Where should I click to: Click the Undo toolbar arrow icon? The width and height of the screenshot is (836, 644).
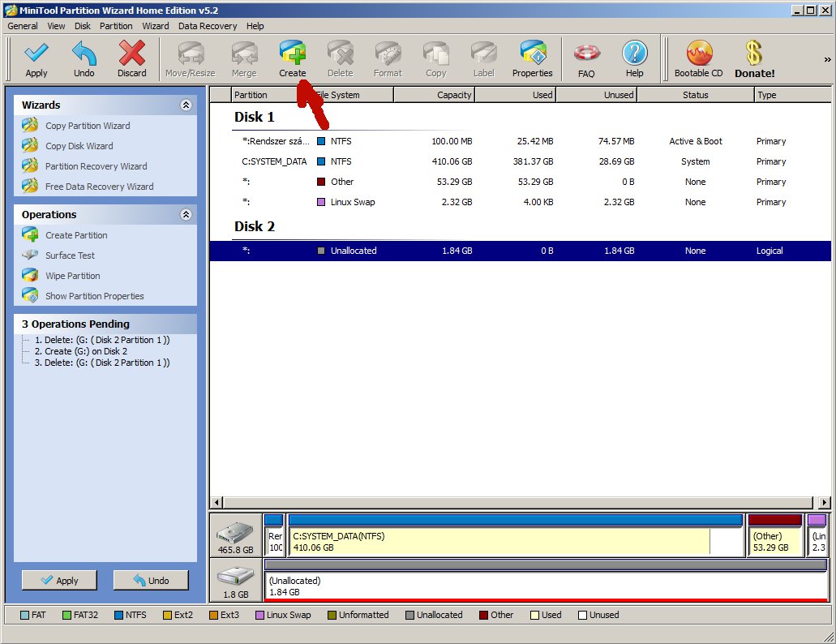84,54
